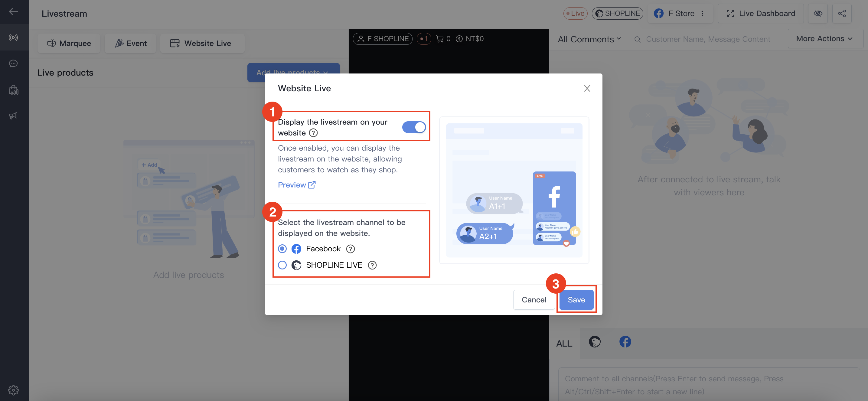Click the SHOPLINE channel badge

click(617, 14)
